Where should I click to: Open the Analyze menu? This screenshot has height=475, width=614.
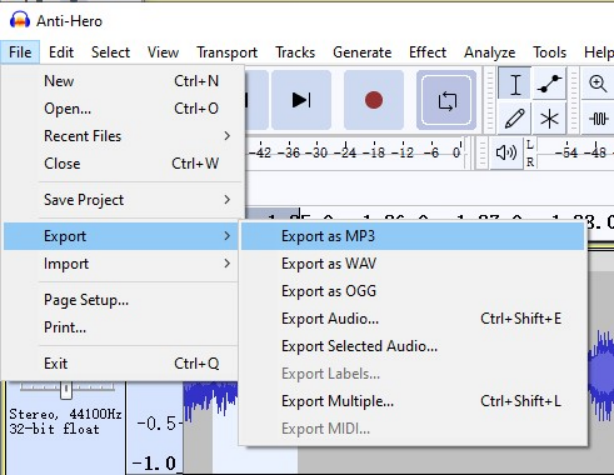point(489,52)
